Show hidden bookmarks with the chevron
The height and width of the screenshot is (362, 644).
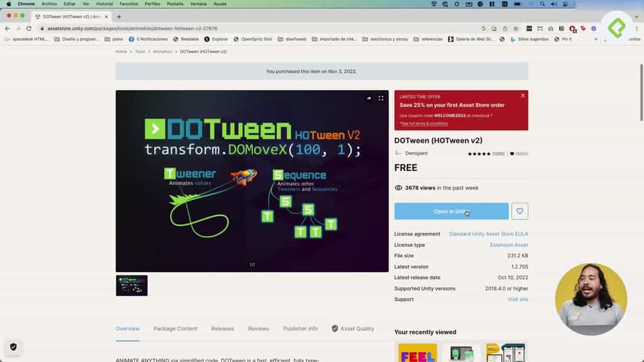point(596,39)
